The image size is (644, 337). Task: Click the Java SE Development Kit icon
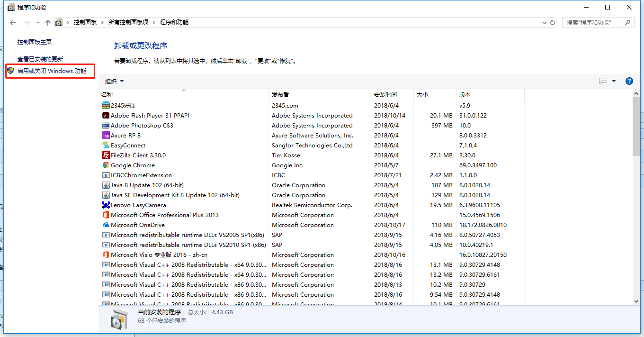pos(106,195)
